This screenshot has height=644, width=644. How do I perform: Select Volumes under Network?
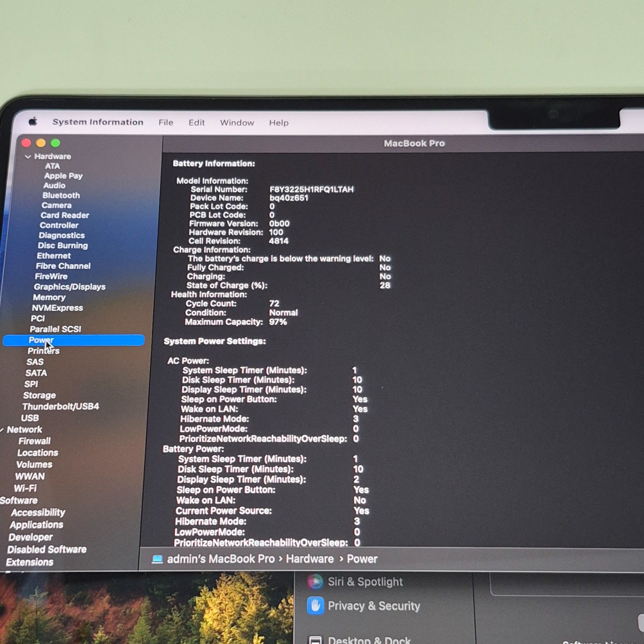point(34,465)
